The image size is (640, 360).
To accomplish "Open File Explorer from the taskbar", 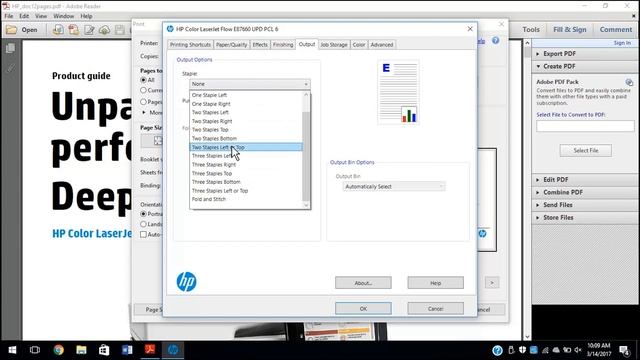I will [x=81, y=350].
